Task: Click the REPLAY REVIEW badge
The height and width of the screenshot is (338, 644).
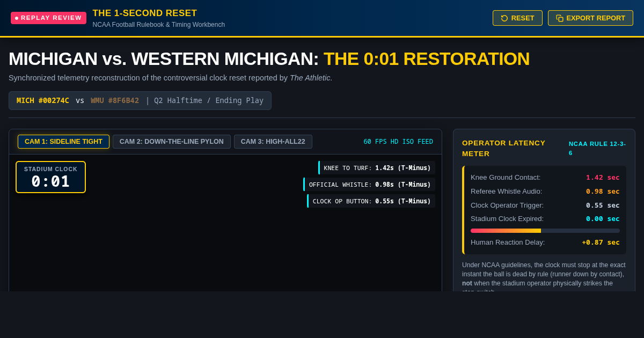Action: [x=48, y=18]
